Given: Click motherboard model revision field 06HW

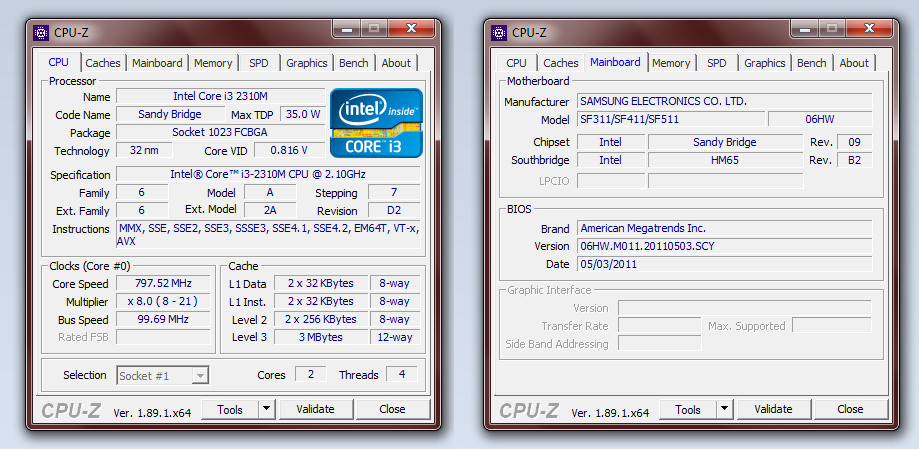Looking at the screenshot, I should coord(820,119).
